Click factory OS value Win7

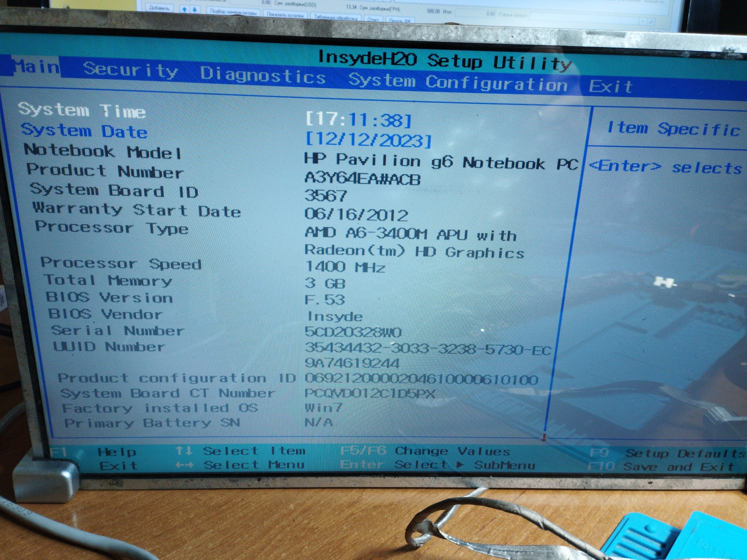324,408
